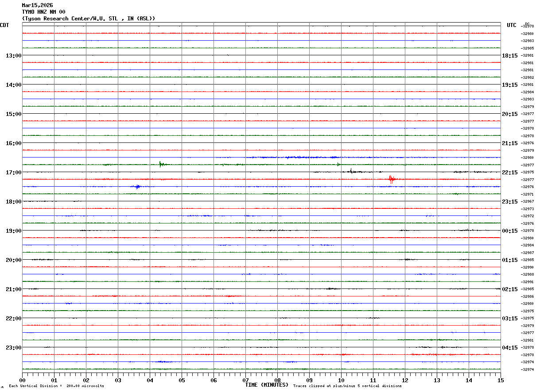Select the 17:00 CDT time label
536x392 pixels.
point(13,172)
